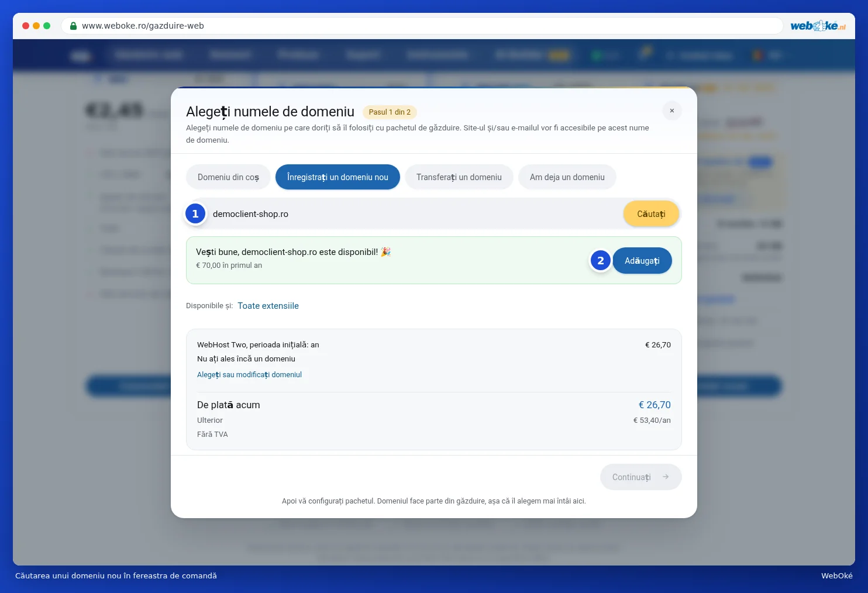
Task: Open Toate extensiile link
Action: click(268, 306)
